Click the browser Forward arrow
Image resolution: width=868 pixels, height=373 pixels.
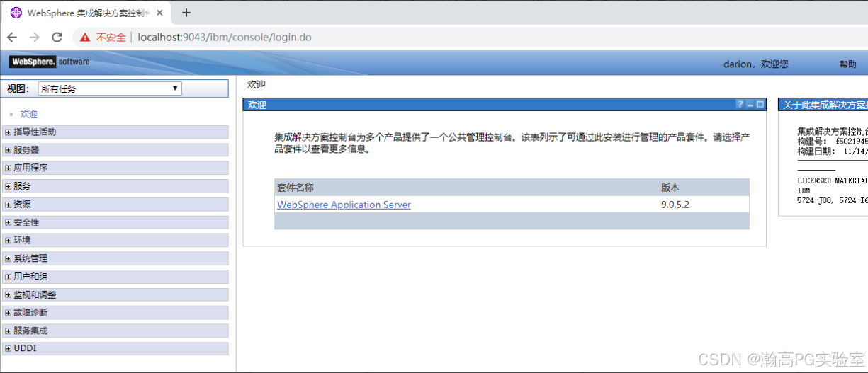34,38
